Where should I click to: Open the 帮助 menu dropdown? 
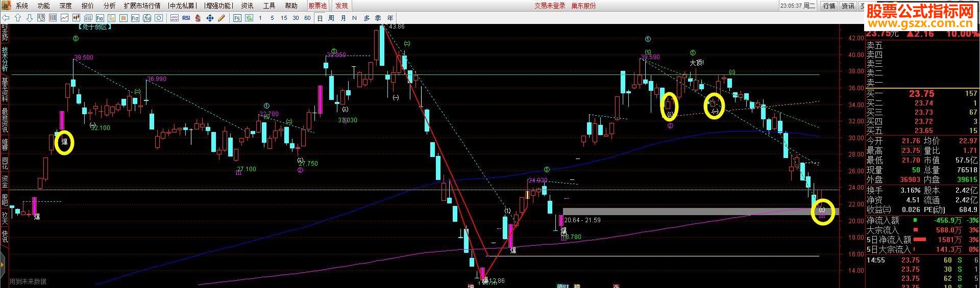[291, 6]
